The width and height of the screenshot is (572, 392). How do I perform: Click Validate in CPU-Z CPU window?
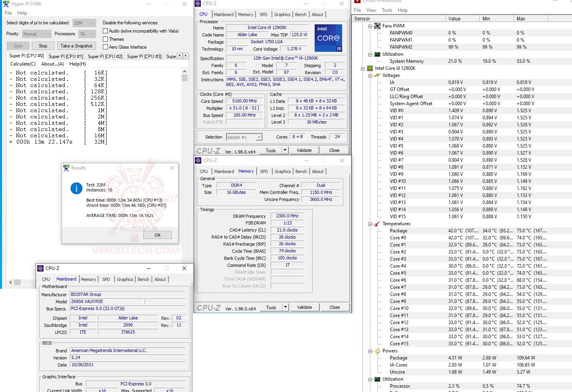tap(304, 150)
